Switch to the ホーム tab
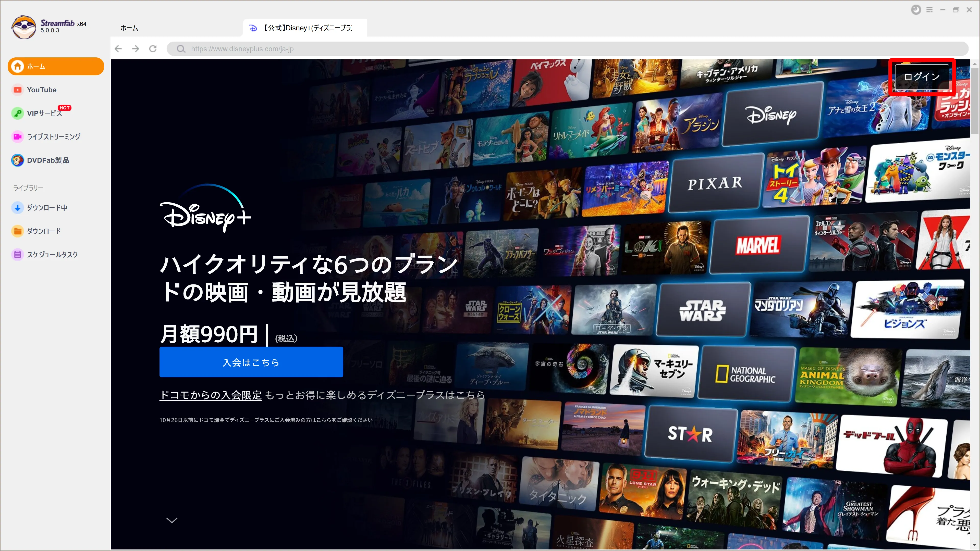980x551 pixels. [129, 28]
